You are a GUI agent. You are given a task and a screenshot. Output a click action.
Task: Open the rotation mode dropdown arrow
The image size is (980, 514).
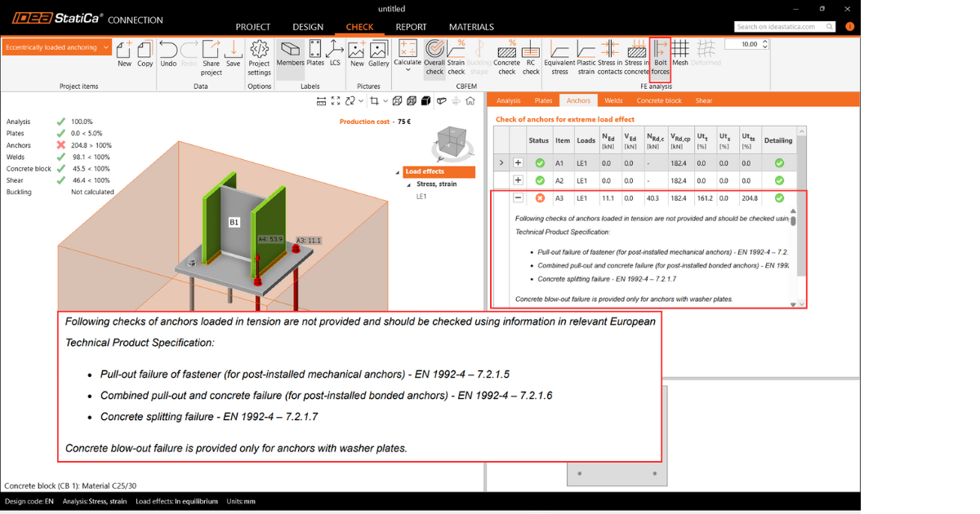[361, 101]
